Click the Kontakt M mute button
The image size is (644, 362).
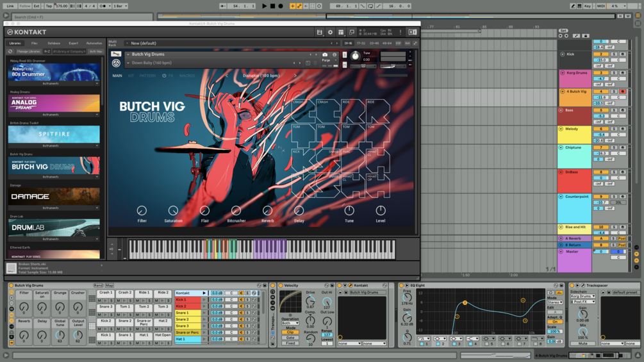(x=345, y=65)
